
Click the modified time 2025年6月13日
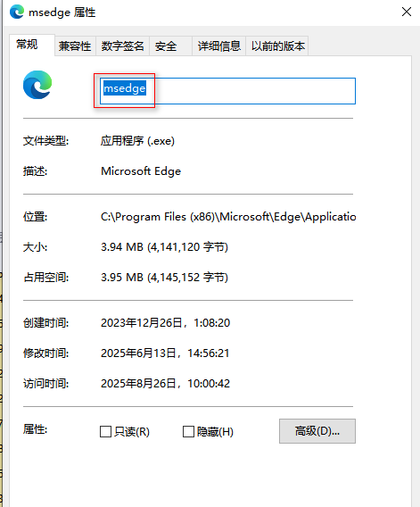coord(165,353)
